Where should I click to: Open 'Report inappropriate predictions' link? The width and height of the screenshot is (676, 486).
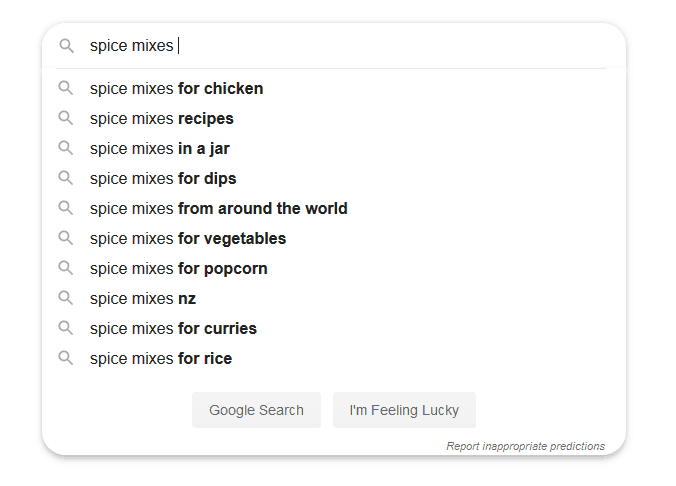[525, 446]
